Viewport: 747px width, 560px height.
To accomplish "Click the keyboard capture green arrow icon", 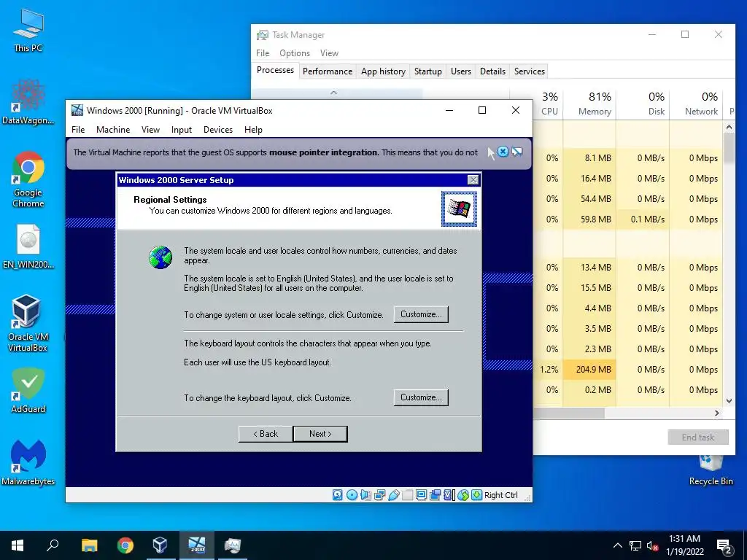I will [476, 495].
